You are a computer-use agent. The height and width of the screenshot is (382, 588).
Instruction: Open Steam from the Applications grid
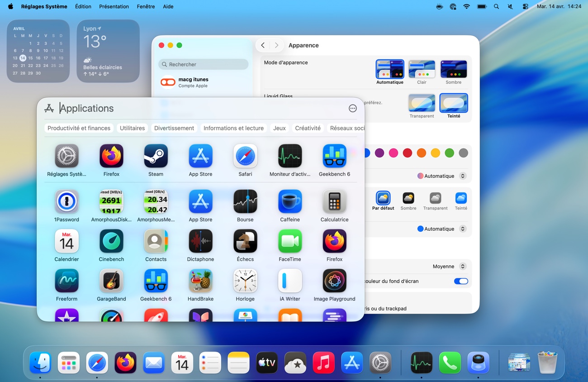click(156, 157)
